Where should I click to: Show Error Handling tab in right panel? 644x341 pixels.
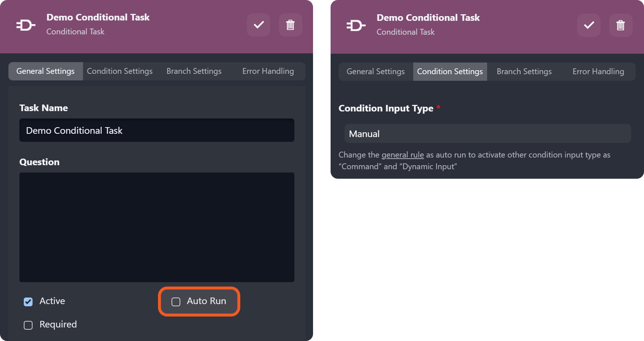point(598,72)
